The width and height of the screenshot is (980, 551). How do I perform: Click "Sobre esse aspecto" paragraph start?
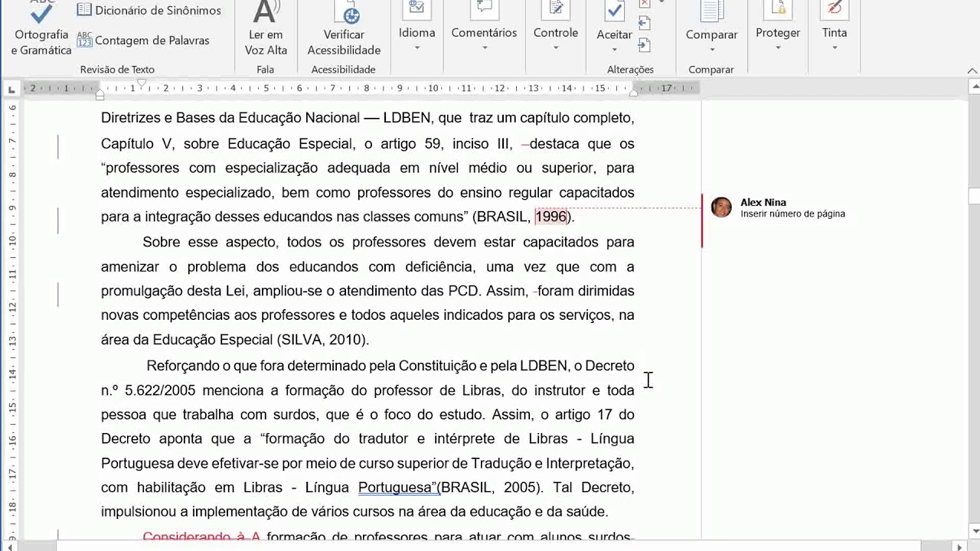212,242
